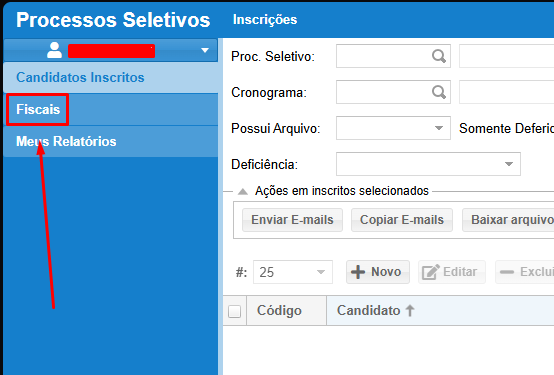Click the Cronograma description field
The height and width of the screenshot is (375, 554).
tap(507, 92)
